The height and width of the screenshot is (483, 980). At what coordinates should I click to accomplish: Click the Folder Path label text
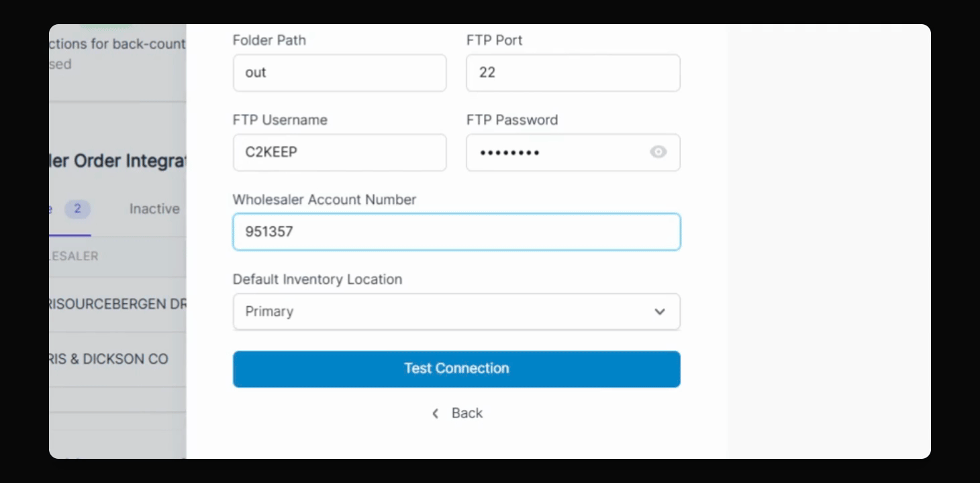(x=269, y=40)
